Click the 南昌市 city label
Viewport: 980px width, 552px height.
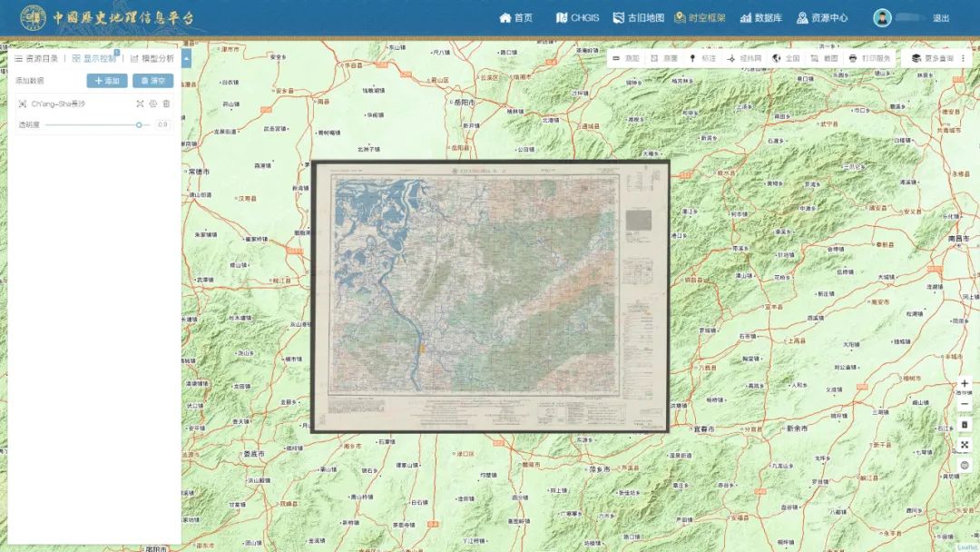coord(958,239)
